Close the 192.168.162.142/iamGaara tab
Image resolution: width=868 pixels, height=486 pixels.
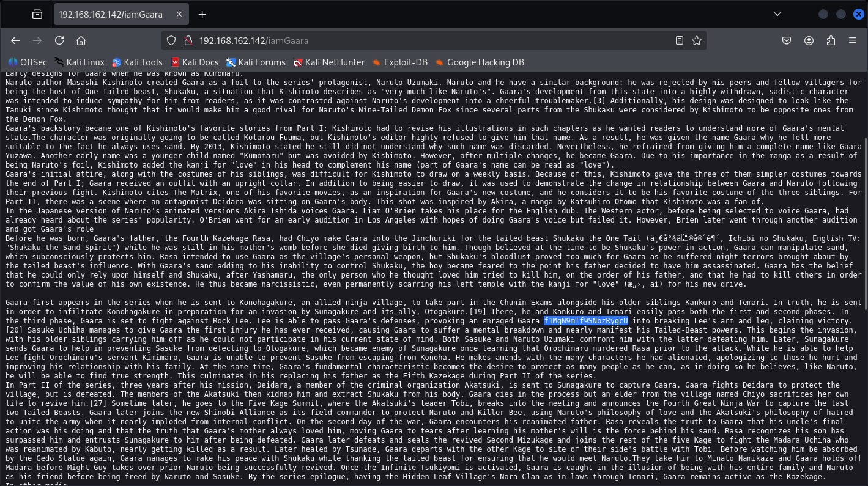[x=179, y=14]
